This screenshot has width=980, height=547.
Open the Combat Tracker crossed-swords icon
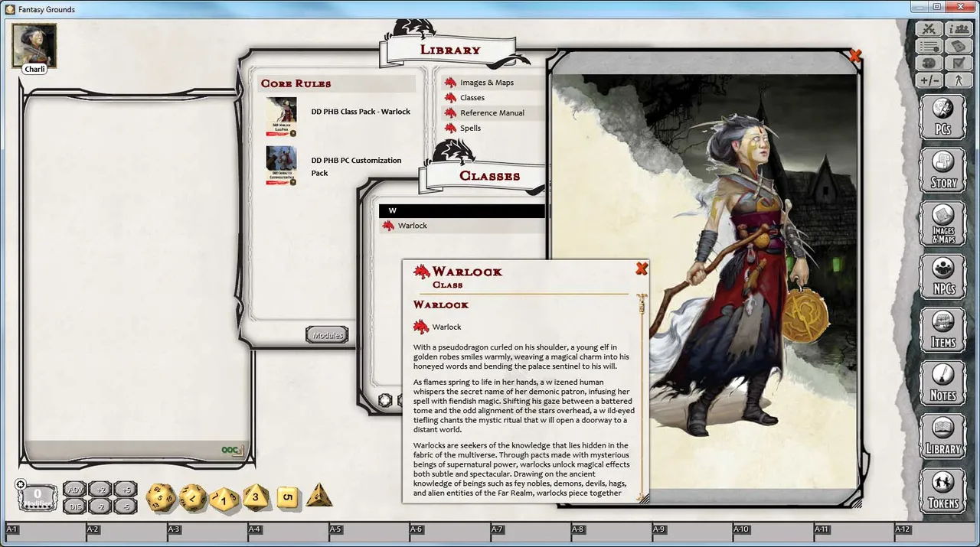click(929, 29)
